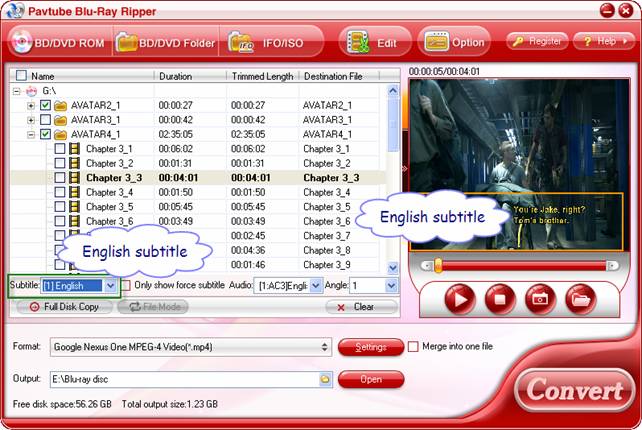Click the trim start marker on preview slider

pos(427,266)
